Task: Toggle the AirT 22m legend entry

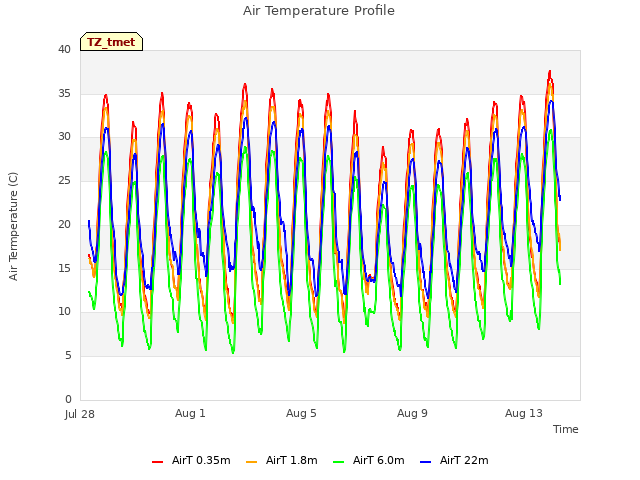Action: [x=454, y=461]
